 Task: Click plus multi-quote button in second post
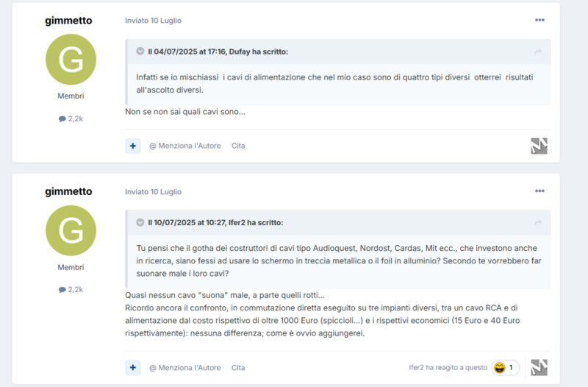tap(133, 367)
